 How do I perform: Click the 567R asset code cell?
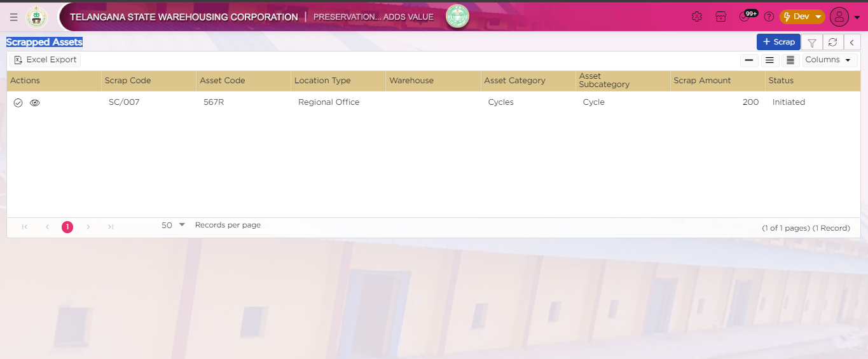point(214,102)
